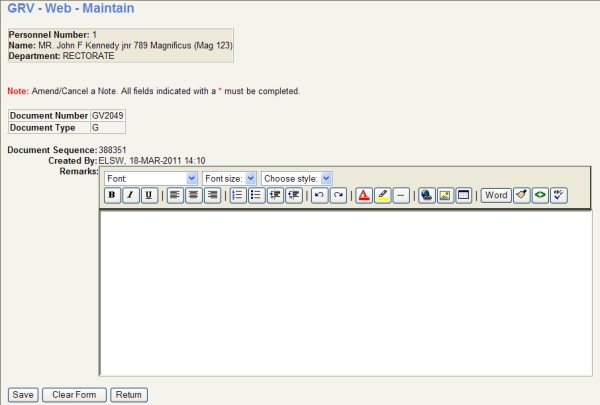This screenshot has width=600, height=405.
Task: Center-align remarks text
Action: tap(194, 196)
